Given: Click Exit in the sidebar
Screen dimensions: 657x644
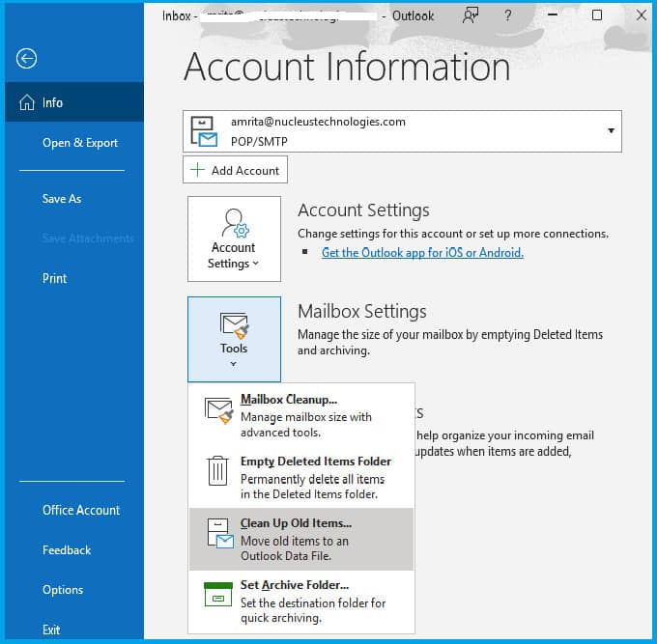Looking at the screenshot, I should coord(51,630).
